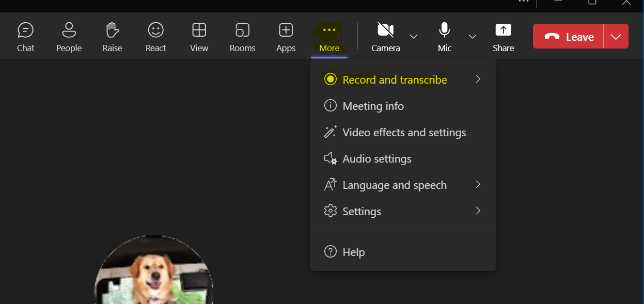
Task: Share your screen content
Action: click(503, 37)
